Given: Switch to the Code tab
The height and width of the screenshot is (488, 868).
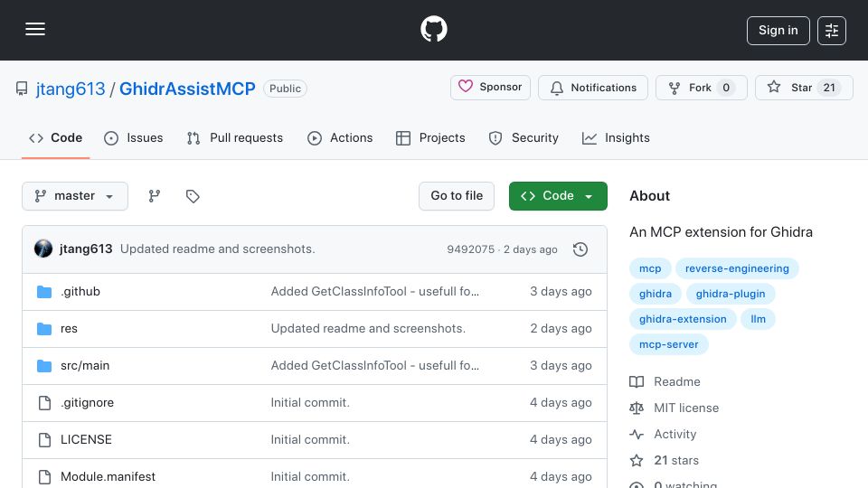Looking at the screenshot, I should pyautogui.click(x=55, y=137).
